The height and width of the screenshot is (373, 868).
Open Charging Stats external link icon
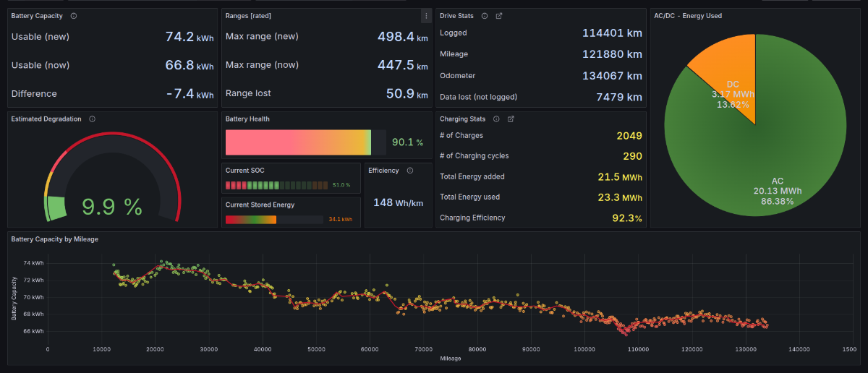pos(511,119)
